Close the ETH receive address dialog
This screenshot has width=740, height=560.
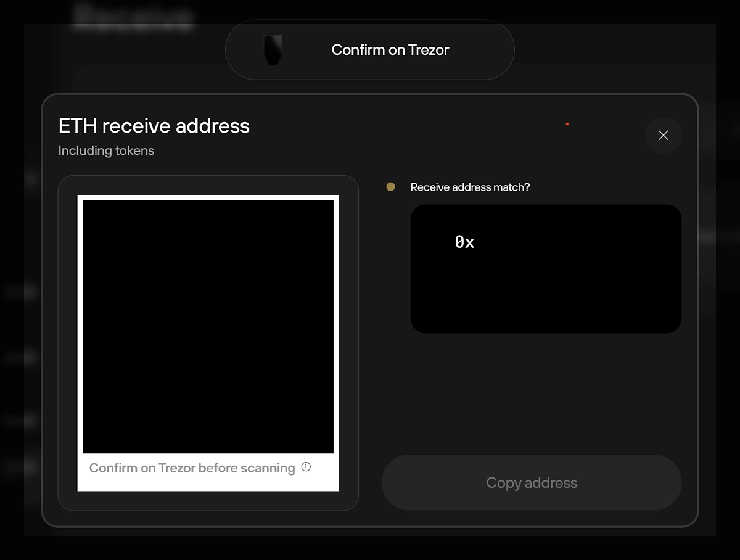pos(663,135)
